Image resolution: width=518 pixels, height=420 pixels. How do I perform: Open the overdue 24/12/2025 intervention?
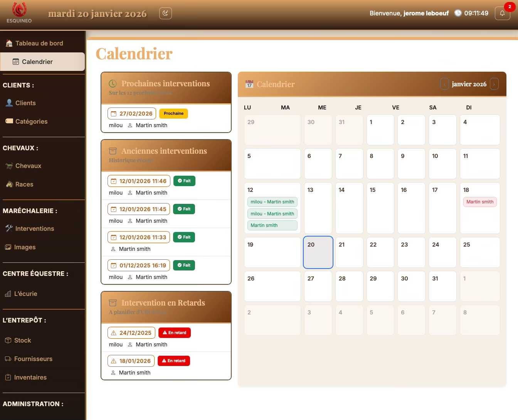tap(131, 333)
